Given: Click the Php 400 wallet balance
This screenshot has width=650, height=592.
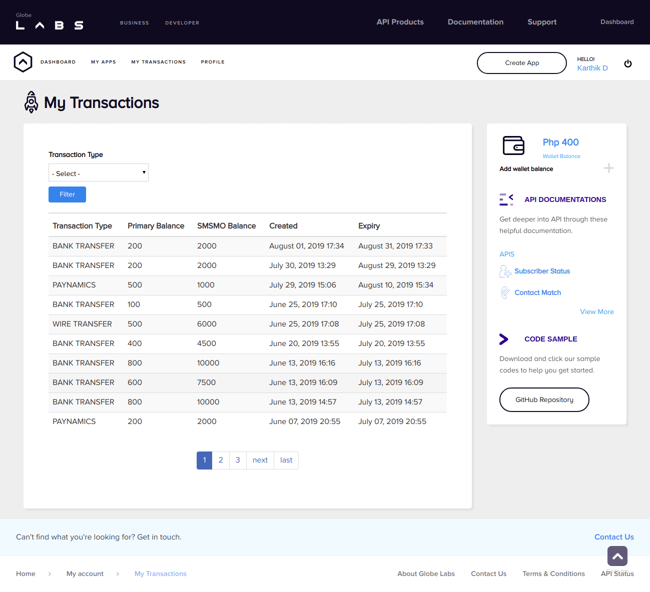Looking at the screenshot, I should (x=560, y=142).
